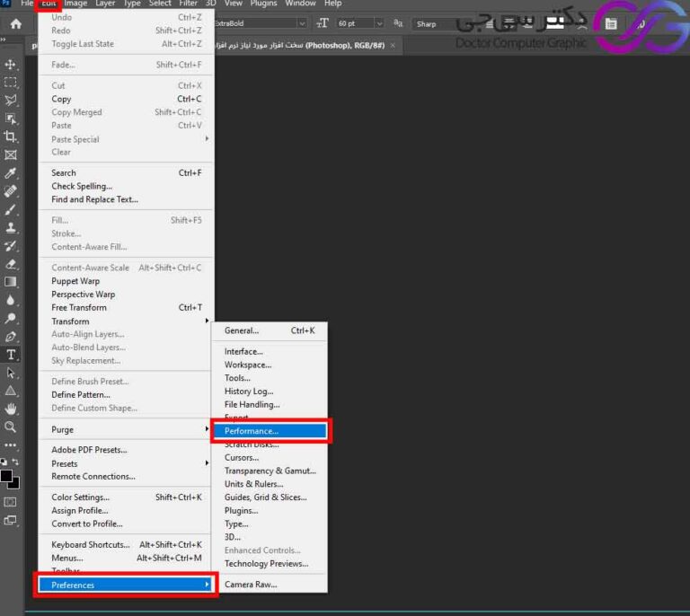Open Technology Previews... preferences

pos(270,564)
